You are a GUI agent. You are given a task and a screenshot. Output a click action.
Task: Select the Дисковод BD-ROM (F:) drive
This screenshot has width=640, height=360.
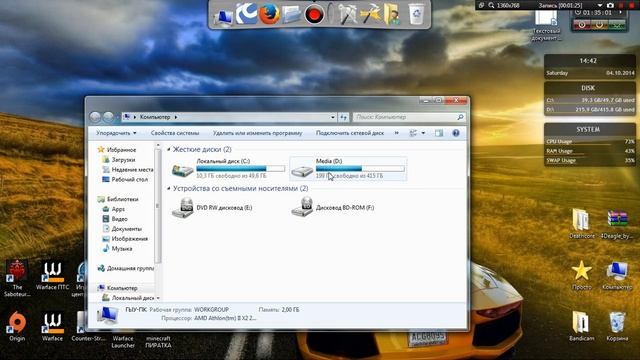(x=333, y=207)
